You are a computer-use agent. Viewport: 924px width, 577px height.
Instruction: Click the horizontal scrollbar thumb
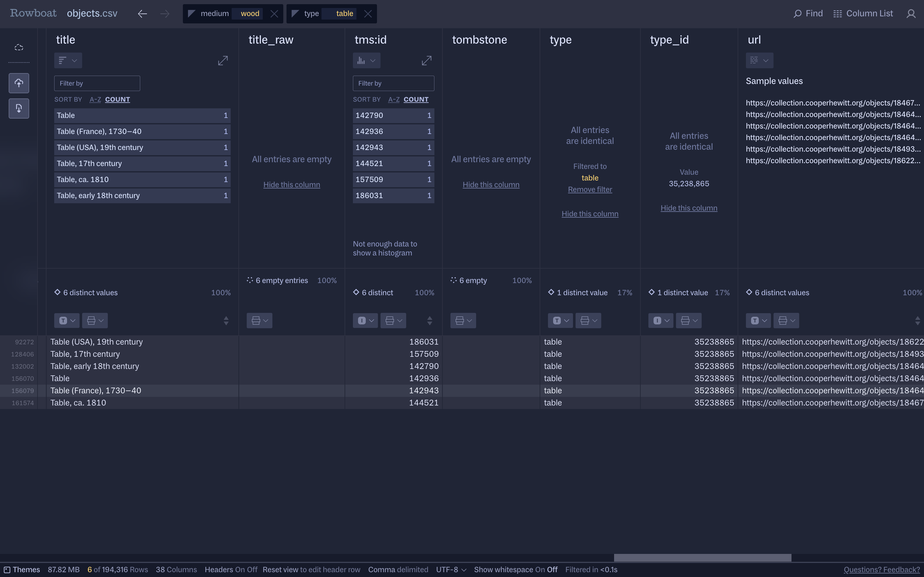coord(702,557)
